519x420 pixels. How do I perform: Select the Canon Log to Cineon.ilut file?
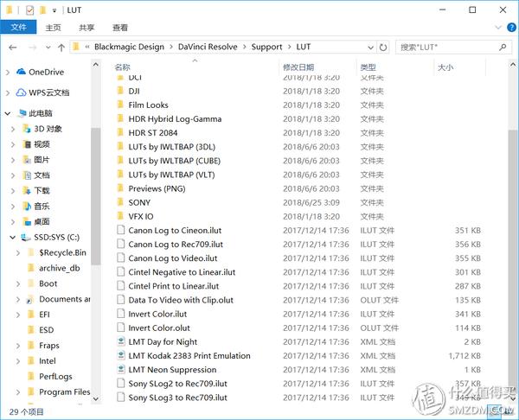tap(176, 231)
